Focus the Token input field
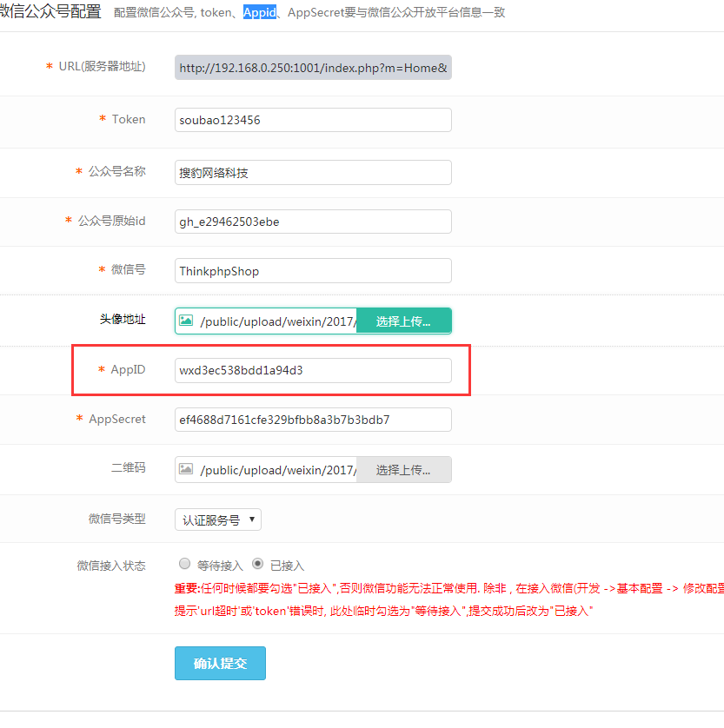 click(313, 120)
